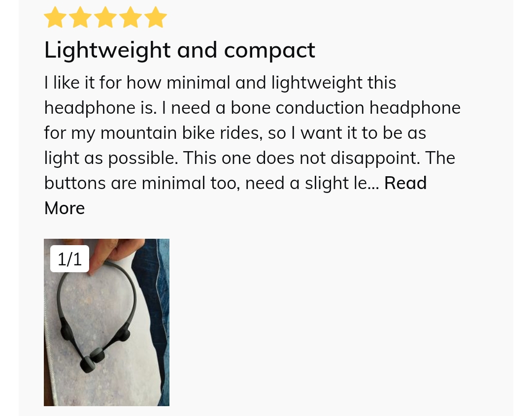Click the word "More" under the review text
532x416 pixels.
65,208
